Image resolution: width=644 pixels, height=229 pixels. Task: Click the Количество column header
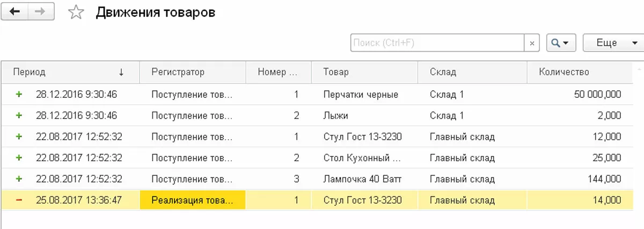point(580,72)
